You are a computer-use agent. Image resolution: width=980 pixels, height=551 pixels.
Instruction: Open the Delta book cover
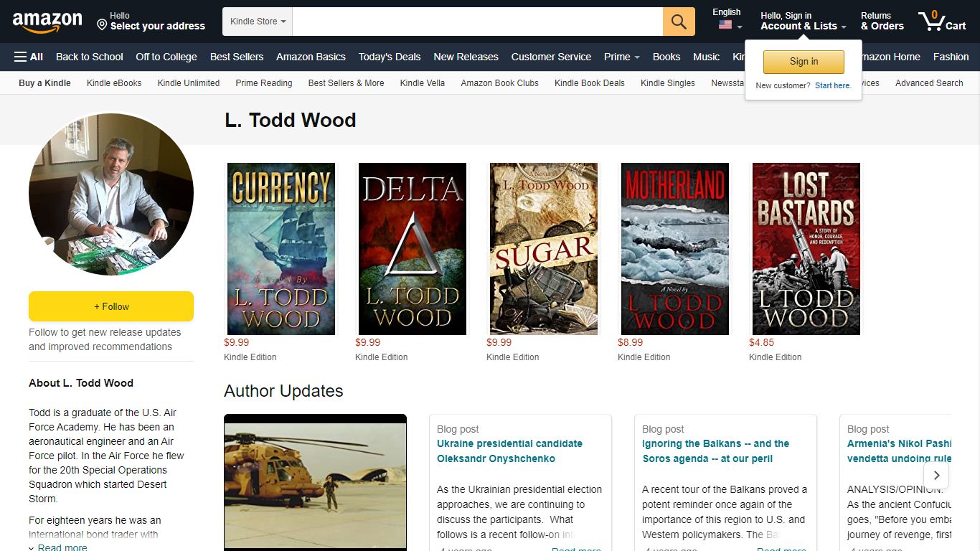pyautogui.click(x=413, y=249)
